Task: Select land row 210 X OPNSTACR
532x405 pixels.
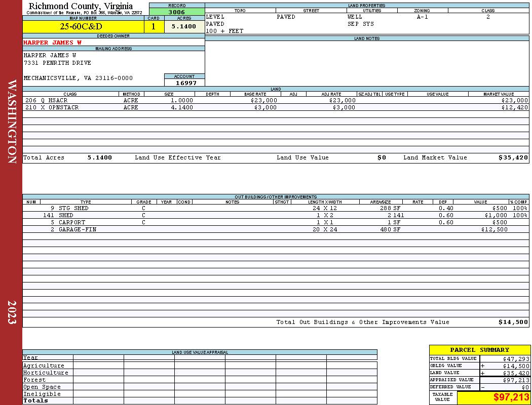Action: [276, 107]
